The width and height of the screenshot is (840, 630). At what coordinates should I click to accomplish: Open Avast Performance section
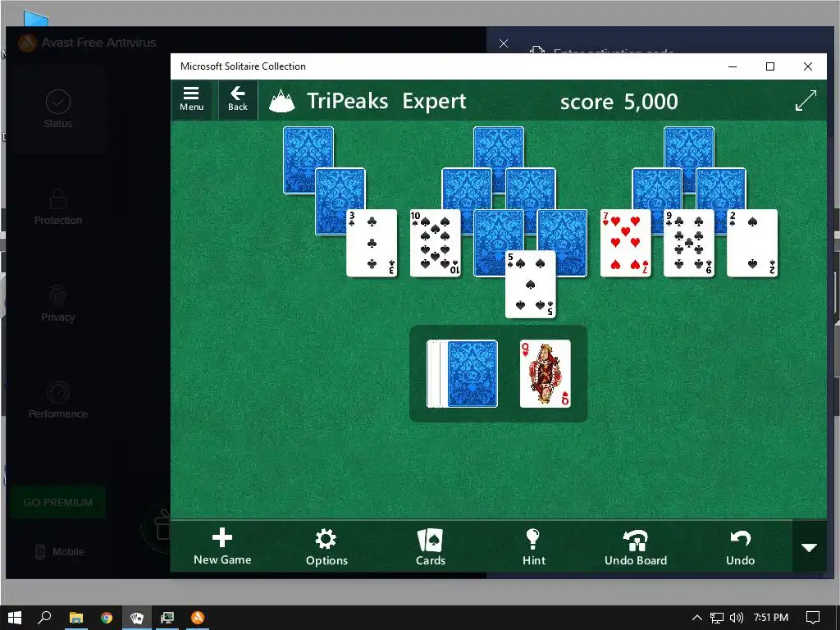pyautogui.click(x=58, y=400)
